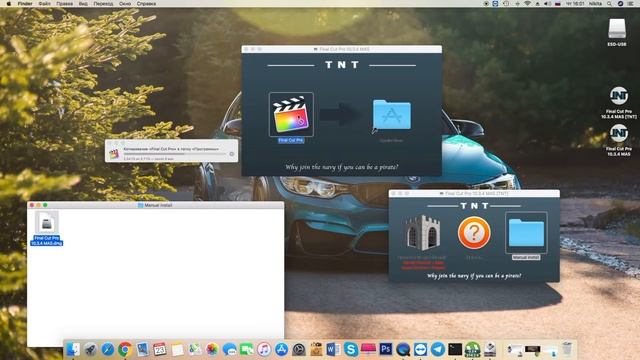Launch Launchpad rocket icon in dock
This screenshot has width=640, height=360.
click(x=90, y=349)
